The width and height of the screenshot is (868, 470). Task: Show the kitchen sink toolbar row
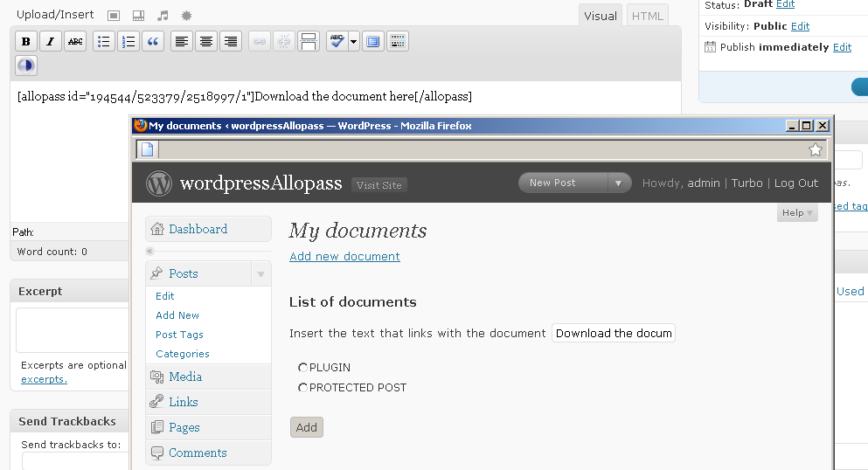tap(398, 41)
